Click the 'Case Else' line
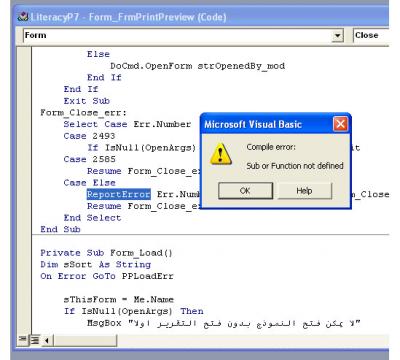400x360 pixels. pyautogui.click(x=89, y=183)
